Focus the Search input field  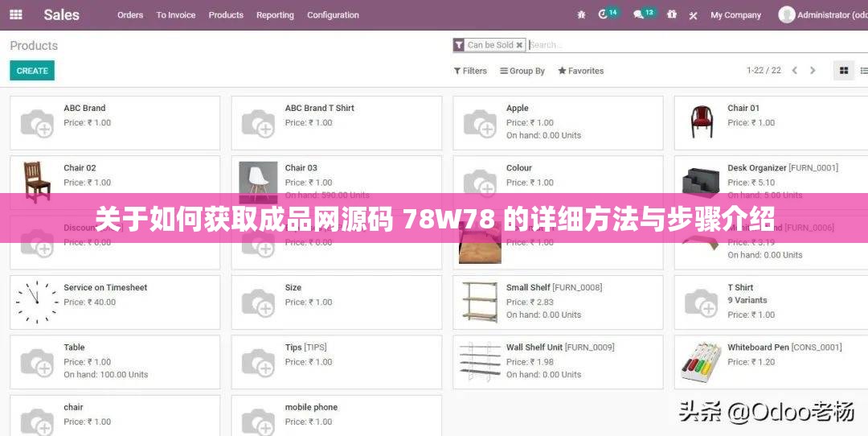[698, 45]
